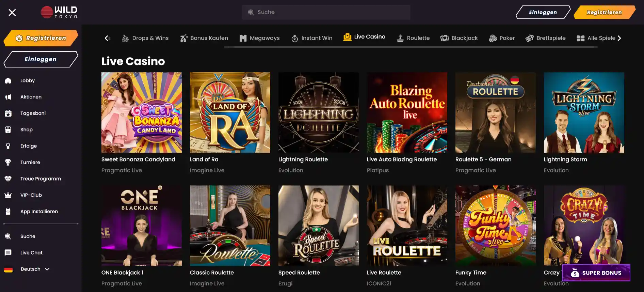Click the Treue Programm diamond icon

(8, 179)
